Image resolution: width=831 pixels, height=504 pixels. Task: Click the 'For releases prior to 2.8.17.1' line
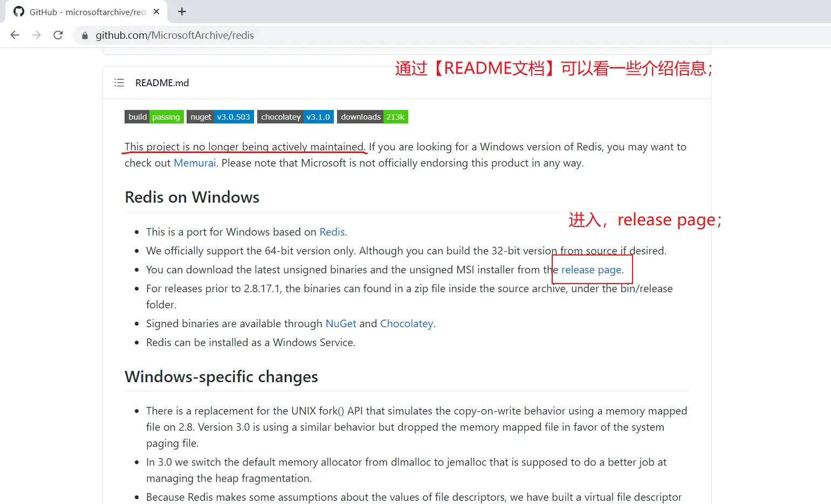click(409, 296)
